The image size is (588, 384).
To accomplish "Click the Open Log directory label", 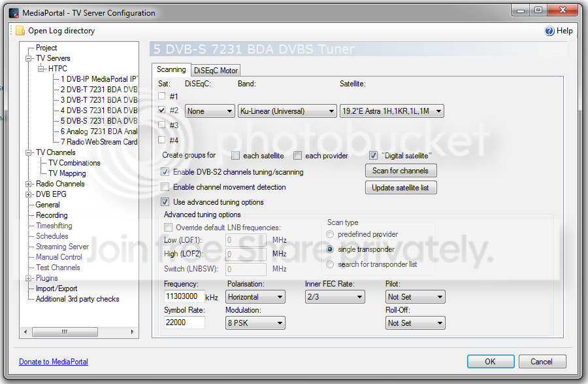I will (x=61, y=31).
